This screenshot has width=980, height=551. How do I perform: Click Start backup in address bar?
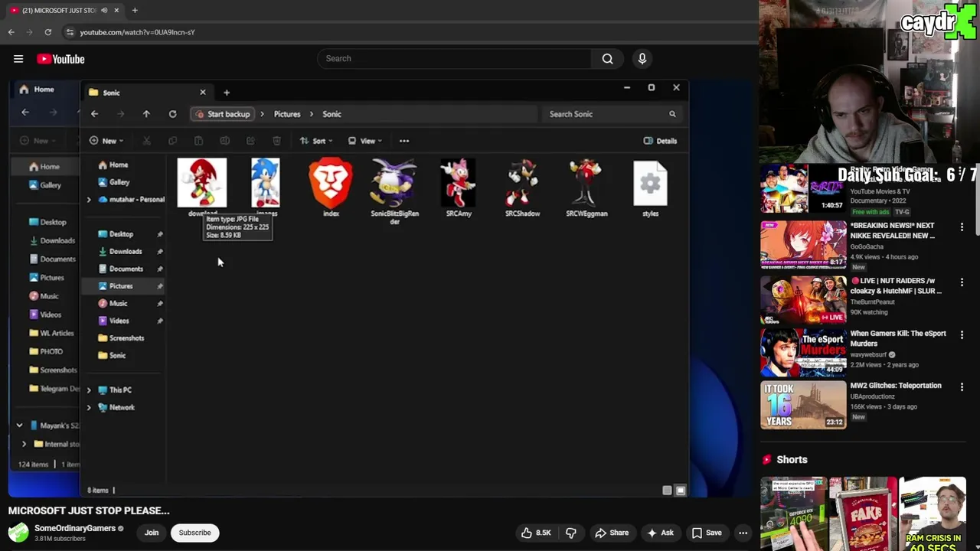(x=223, y=114)
